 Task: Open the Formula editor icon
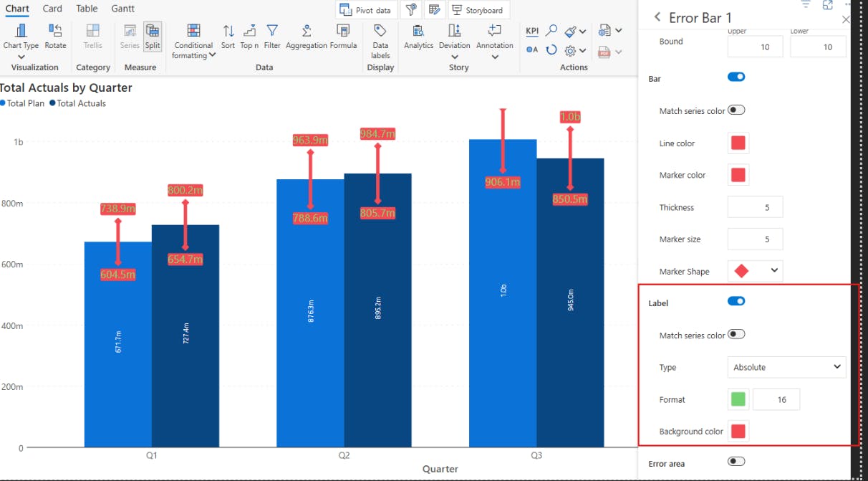point(343,31)
